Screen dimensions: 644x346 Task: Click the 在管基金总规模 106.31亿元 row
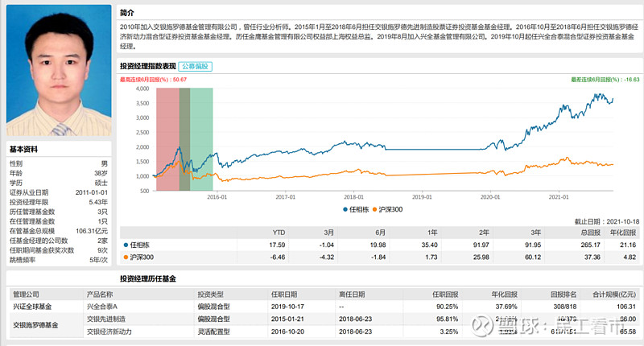pyautogui.click(x=59, y=231)
